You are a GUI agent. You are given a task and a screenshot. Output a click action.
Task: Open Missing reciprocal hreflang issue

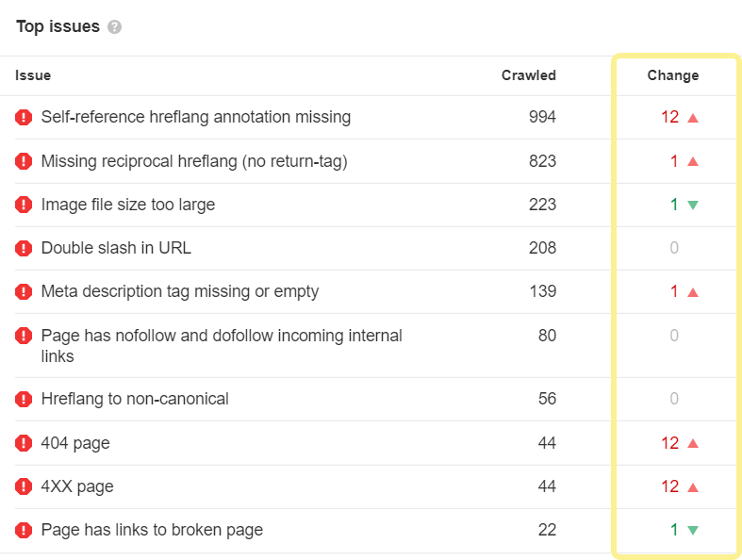[194, 161]
